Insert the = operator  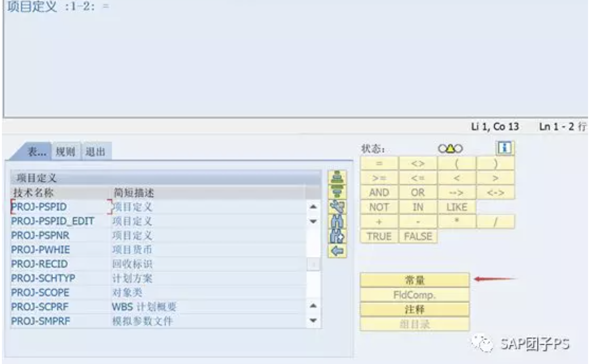(x=379, y=163)
